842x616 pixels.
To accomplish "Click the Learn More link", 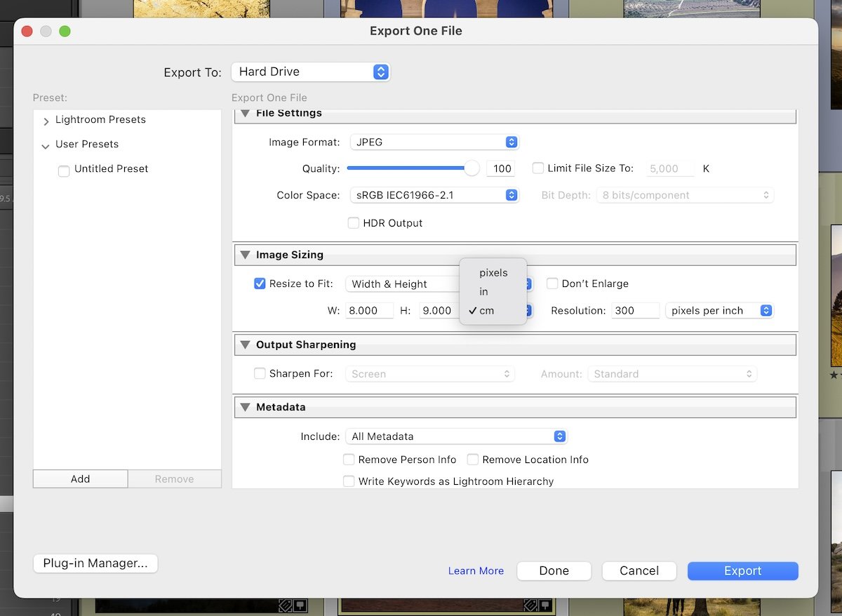I will pyautogui.click(x=476, y=570).
